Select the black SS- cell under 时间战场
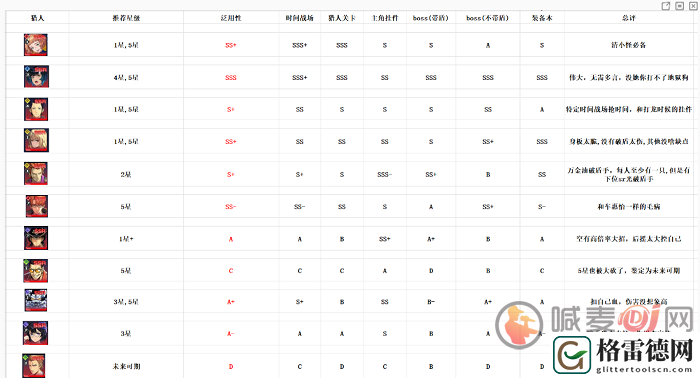This screenshot has width=700, height=378. pyautogui.click(x=300, y=207)
